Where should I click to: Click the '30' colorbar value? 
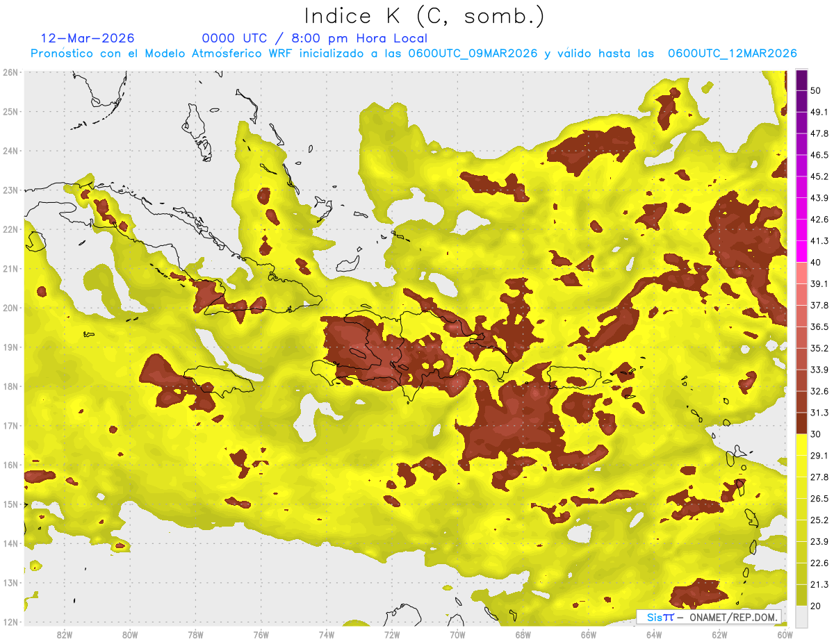tap(815, 434)
